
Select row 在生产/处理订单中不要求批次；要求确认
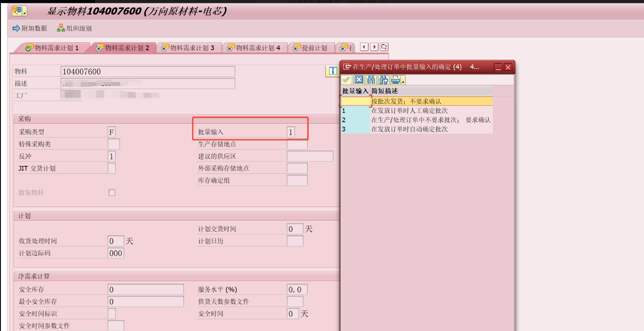tap(417, 120)
